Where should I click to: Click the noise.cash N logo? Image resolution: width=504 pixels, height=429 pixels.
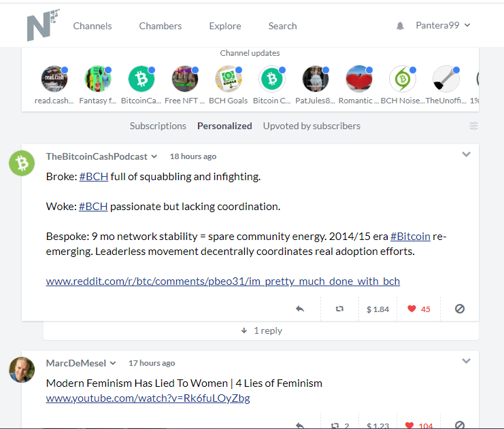(43, 25)
